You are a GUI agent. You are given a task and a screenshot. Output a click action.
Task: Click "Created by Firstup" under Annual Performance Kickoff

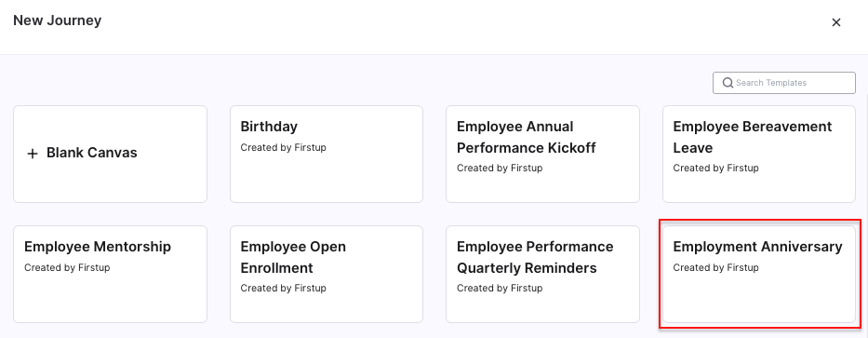500,168
